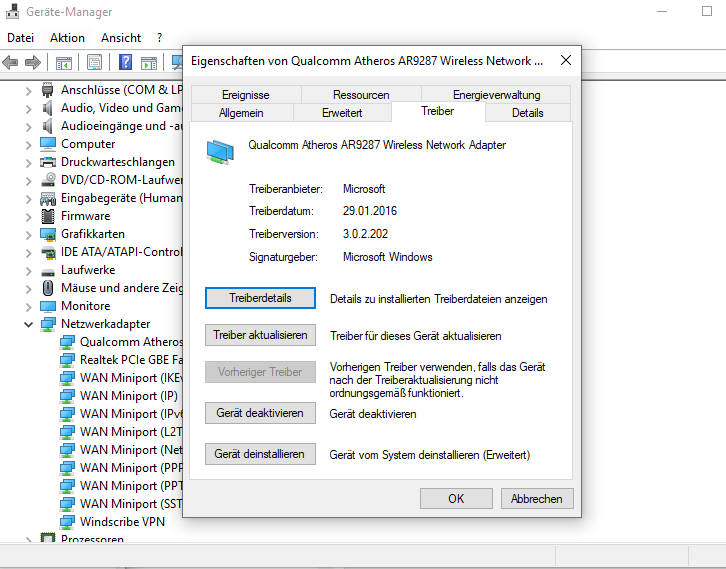726x569 pixels.
Task: Switch to the Energieverwaltung tab
Action: coord(496,94)
